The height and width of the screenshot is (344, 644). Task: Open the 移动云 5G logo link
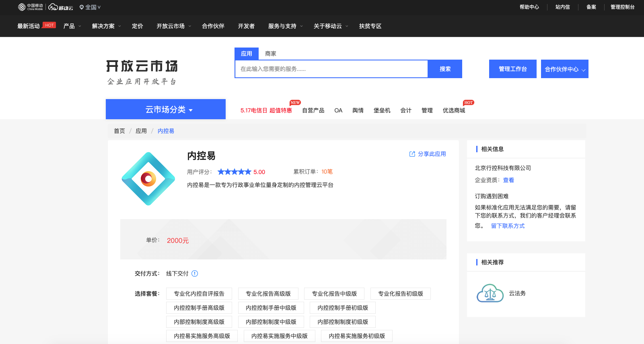(x=61, y=7)
